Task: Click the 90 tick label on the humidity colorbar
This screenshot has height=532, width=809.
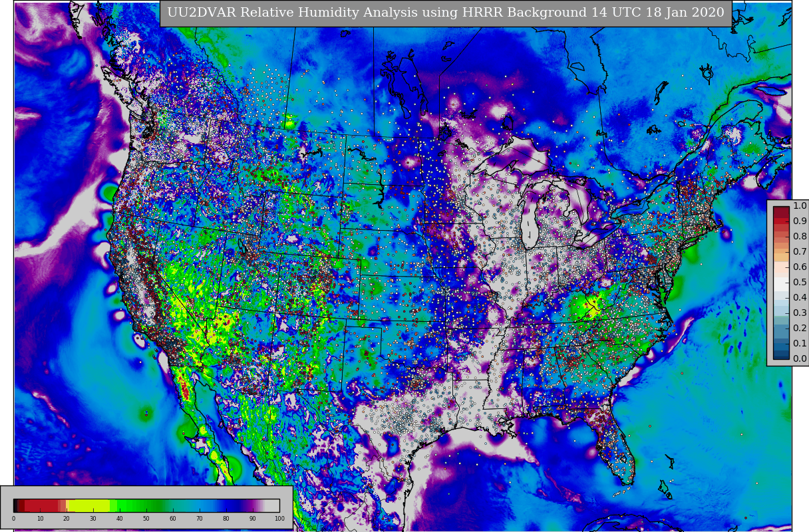Action: 253,519
